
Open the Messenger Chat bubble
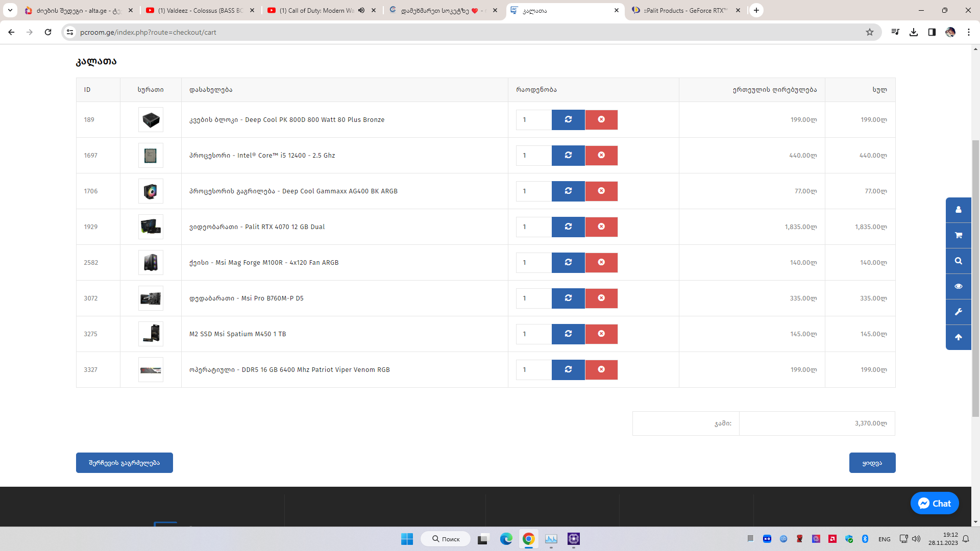point(935,503)
